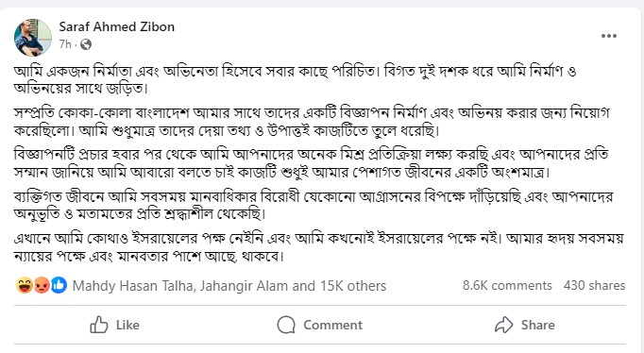This screenshot has height=353, width=644.
Task: Open the three-dots post options menu
Action: pyautogui.click(x=609, y=36)
